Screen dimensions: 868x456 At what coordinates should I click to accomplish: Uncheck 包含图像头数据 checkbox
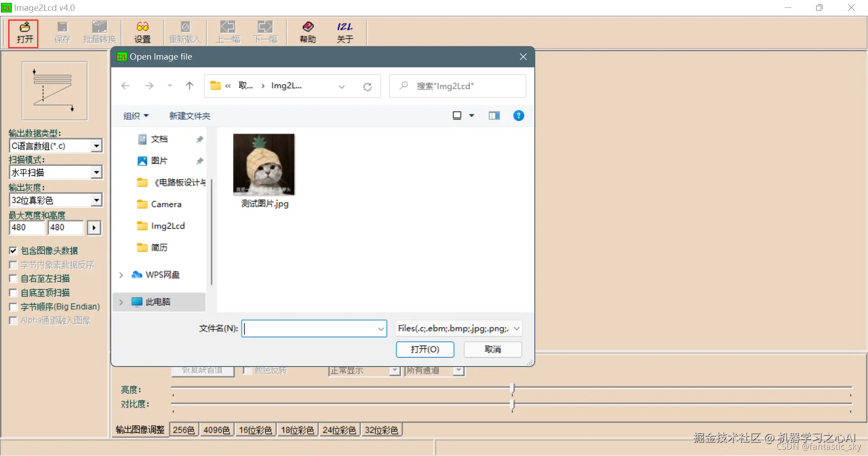(13, 251)
